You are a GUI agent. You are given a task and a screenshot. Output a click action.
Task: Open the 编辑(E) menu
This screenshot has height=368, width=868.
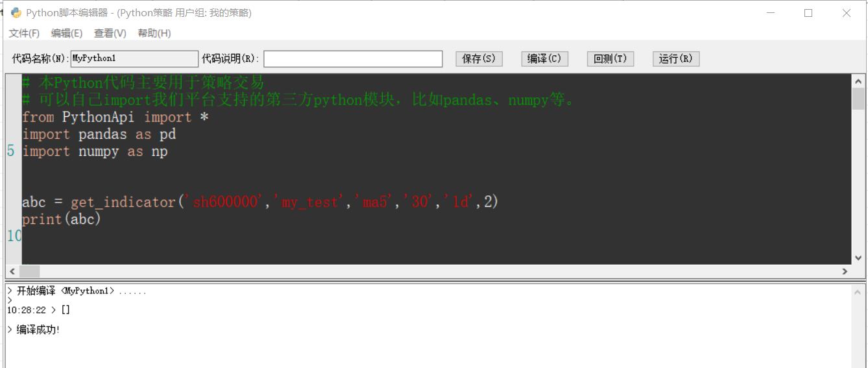point(67,33)
